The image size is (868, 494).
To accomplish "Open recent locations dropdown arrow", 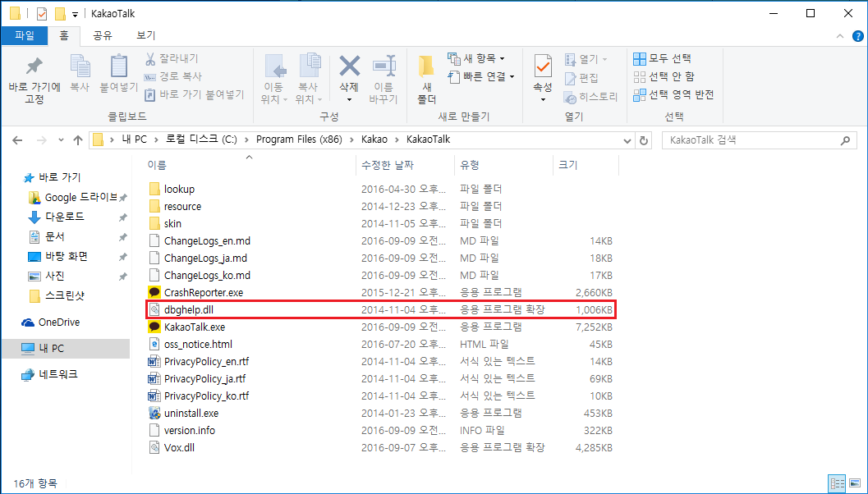I will pos(61,140).
